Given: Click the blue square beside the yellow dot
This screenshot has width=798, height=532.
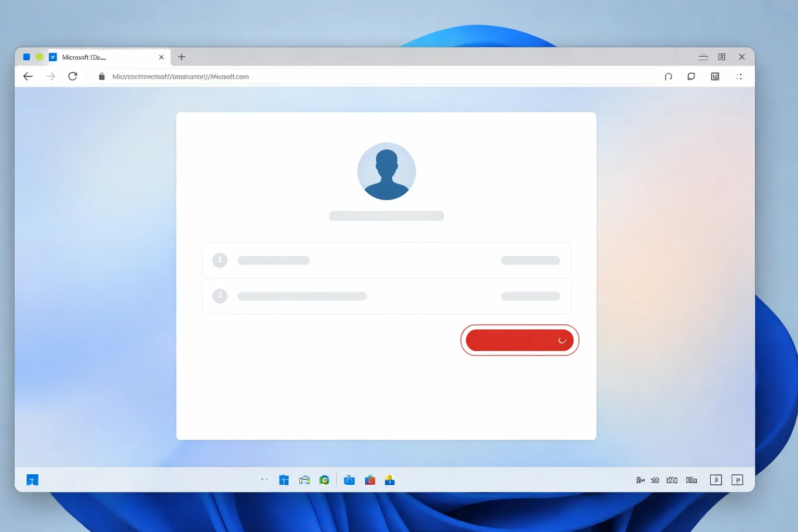Looking at the screenshot, I should pyautogui.click(x=26, y=57).
